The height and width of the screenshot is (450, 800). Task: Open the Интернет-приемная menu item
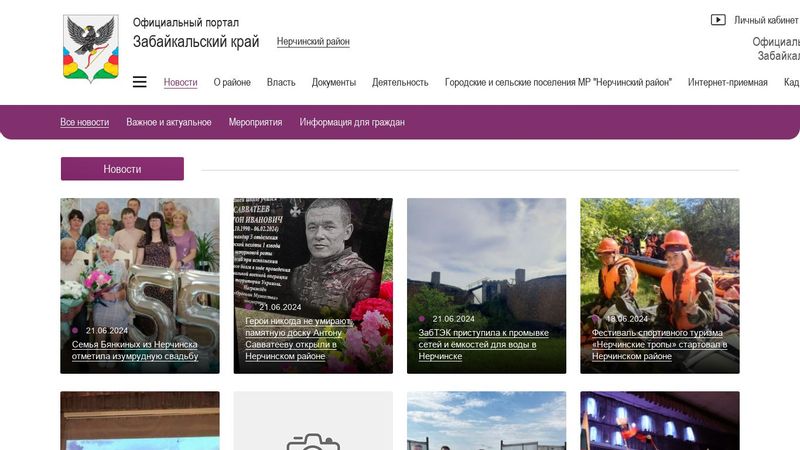click(x=727, y=82)
